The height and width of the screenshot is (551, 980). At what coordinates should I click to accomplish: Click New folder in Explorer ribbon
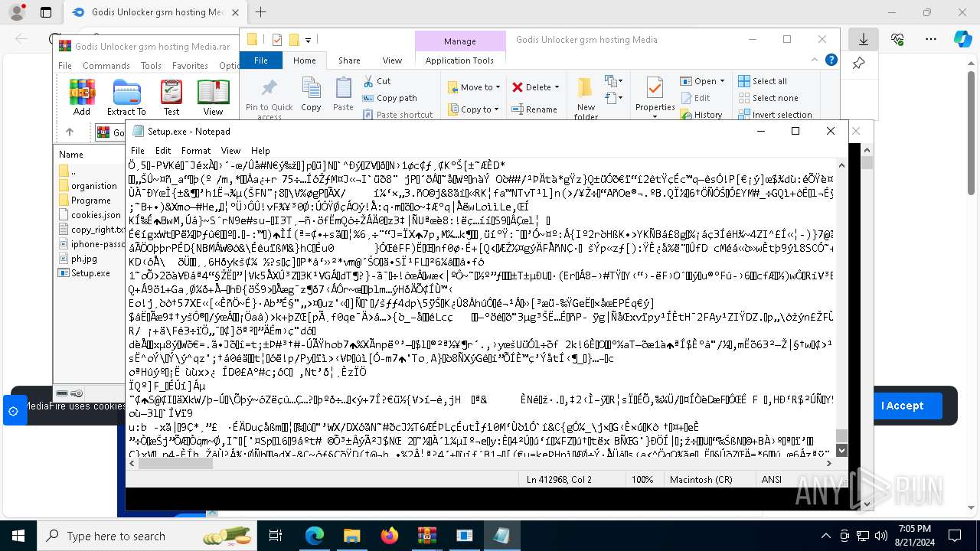coord(586,98)
